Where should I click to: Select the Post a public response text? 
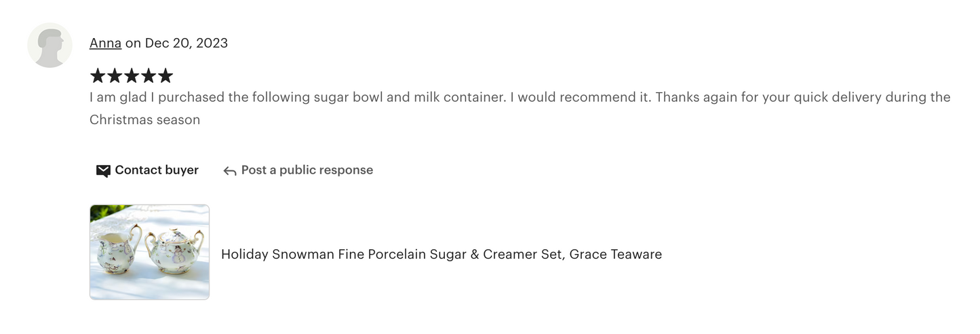[x=307, y=170]
